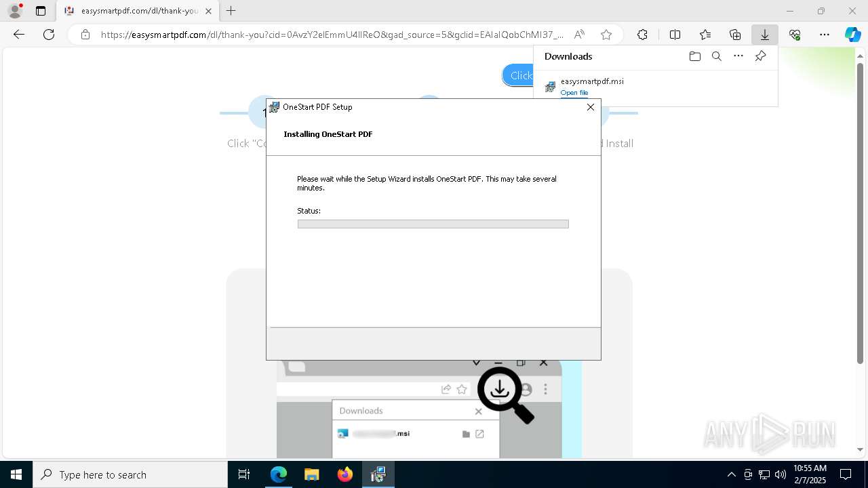
Task: Add this page to favorites
Action: [x=606, y=35]
